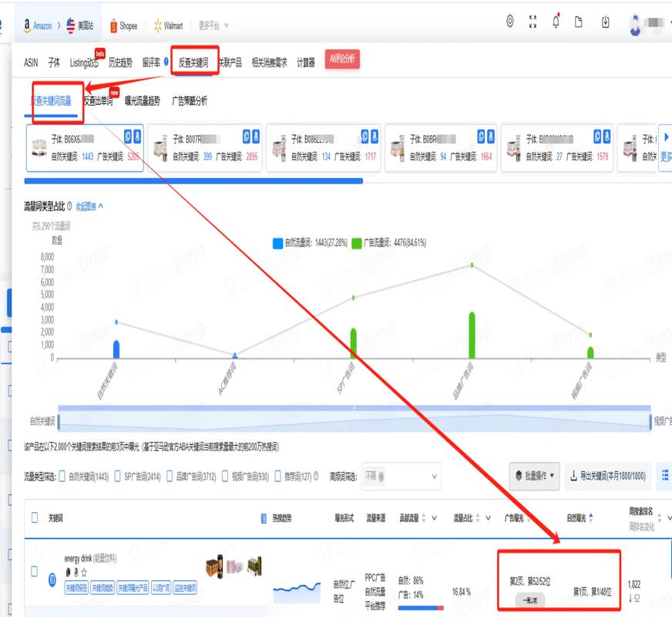
Task: Open the 高频词筛选 combo box
Action: tap(402, 477)
